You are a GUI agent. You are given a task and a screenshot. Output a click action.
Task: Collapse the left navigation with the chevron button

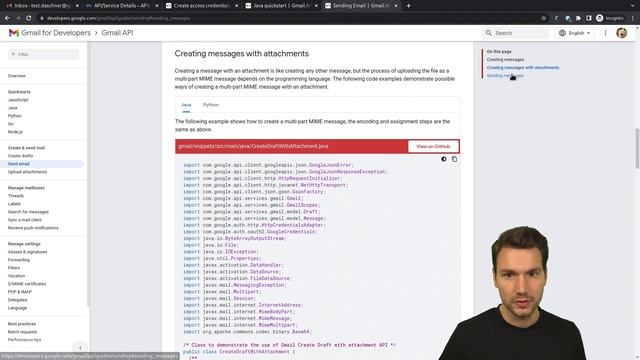point(80,348)
